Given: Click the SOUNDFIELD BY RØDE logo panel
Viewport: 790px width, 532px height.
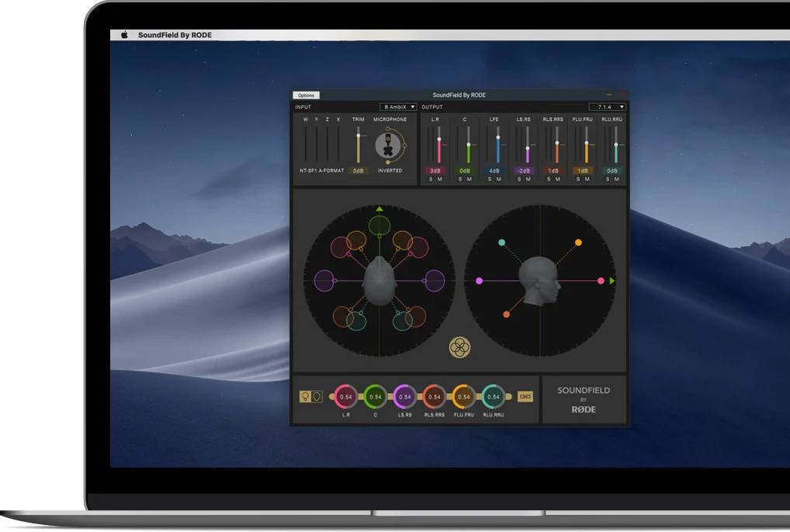Looking at the screenshot, I should [584, 399].
